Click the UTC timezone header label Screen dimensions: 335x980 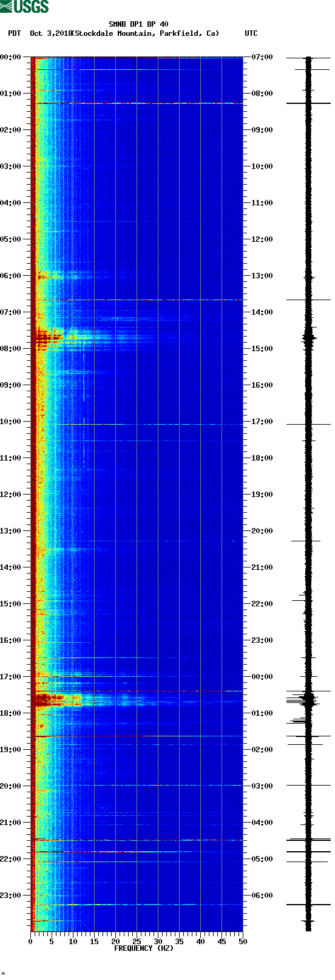[251, 33]
